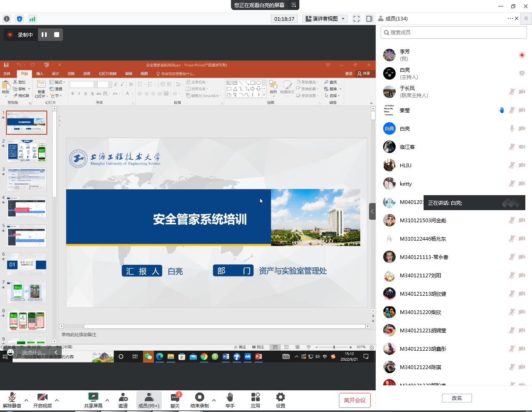Open the 演讲者视图 view dropdown

[x=326, y=19]
